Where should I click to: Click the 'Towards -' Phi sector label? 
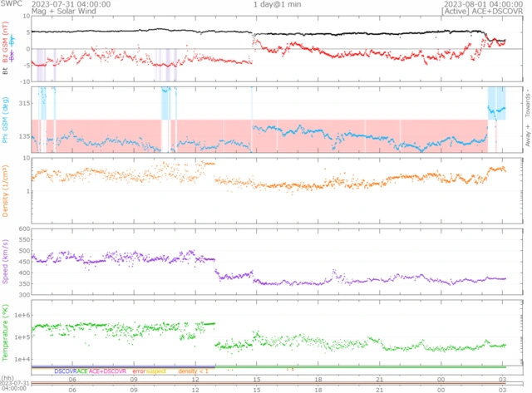pos(525,102)
